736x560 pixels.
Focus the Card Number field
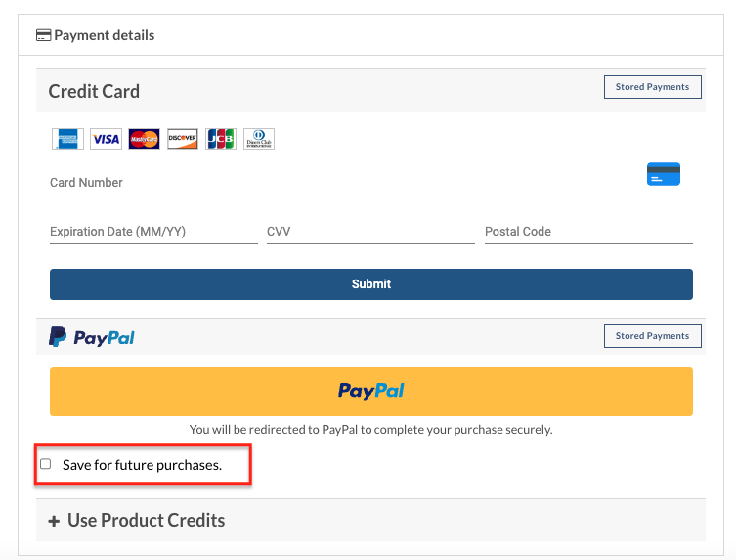click(x=342, y=183)
